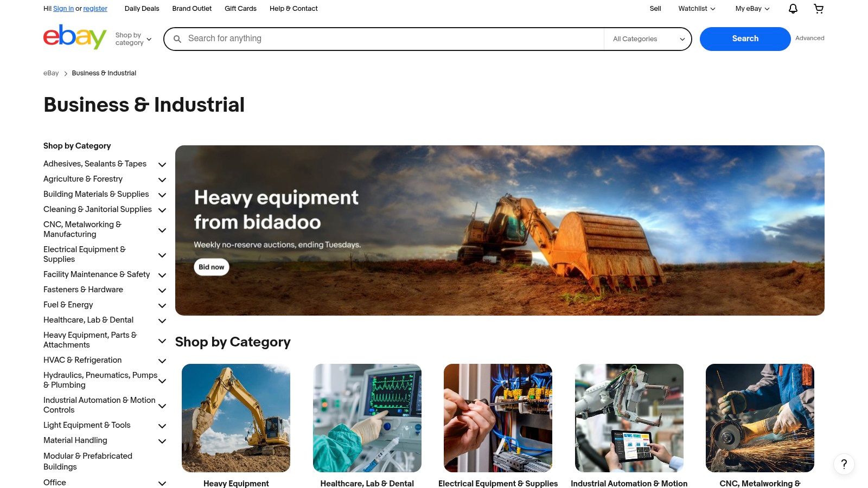868x488 pixels.
Task: Expand Heavy Equipment, Parts & Attachments chevron
Action: [x=162, y=341]
